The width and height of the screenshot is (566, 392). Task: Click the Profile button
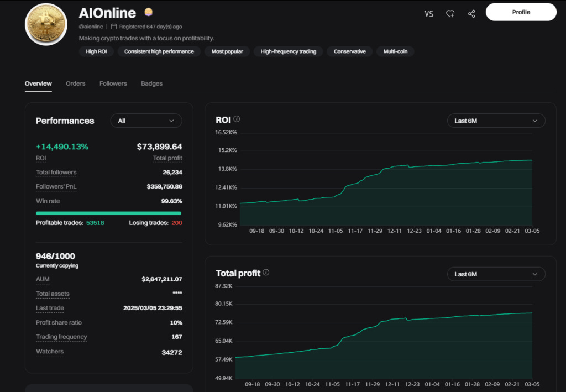[x=521, y=12]
